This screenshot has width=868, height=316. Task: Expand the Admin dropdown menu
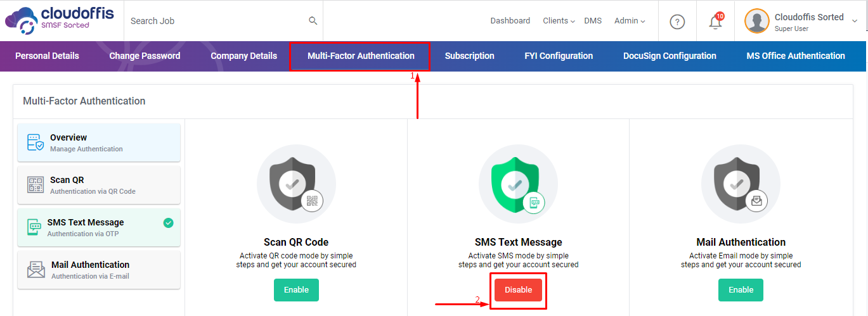click(x=630, y=21)
